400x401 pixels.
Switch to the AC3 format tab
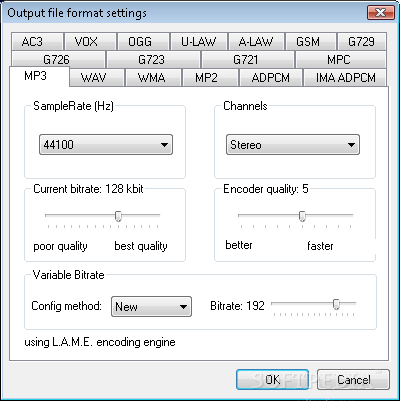(37, 42)
